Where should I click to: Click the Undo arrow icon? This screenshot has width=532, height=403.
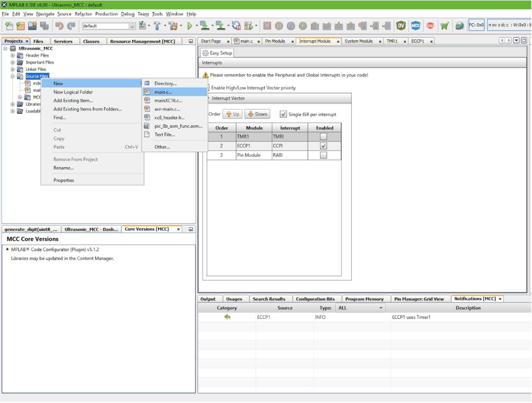click(x=60, y=26)
